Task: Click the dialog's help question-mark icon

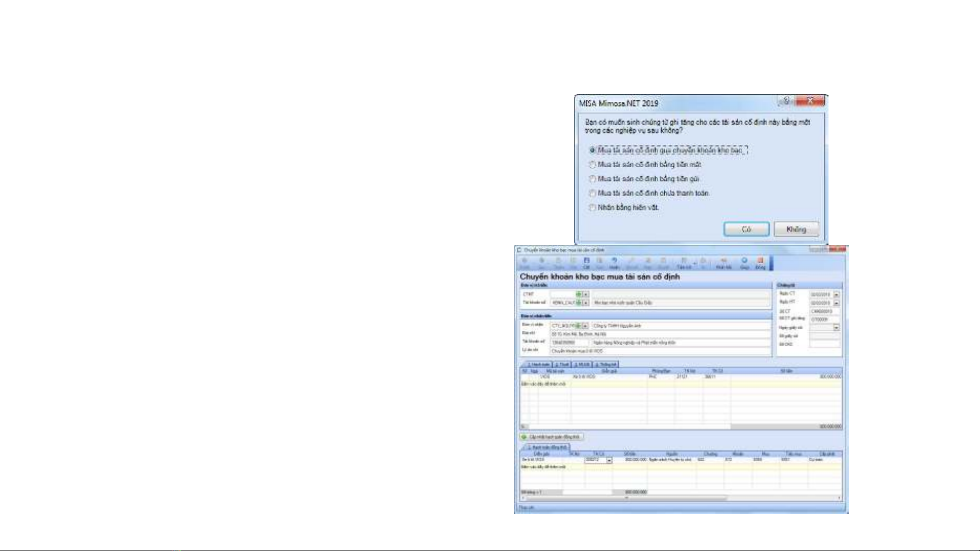Action: pos(786,101)
